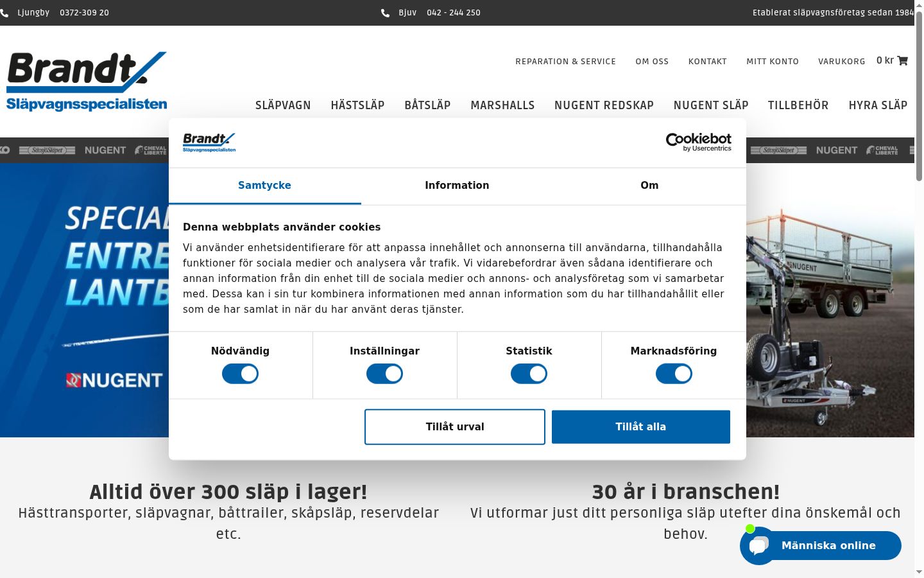Click the scrollbar up arrow
This screenshot has width=924, height=578.
[919, 5]
